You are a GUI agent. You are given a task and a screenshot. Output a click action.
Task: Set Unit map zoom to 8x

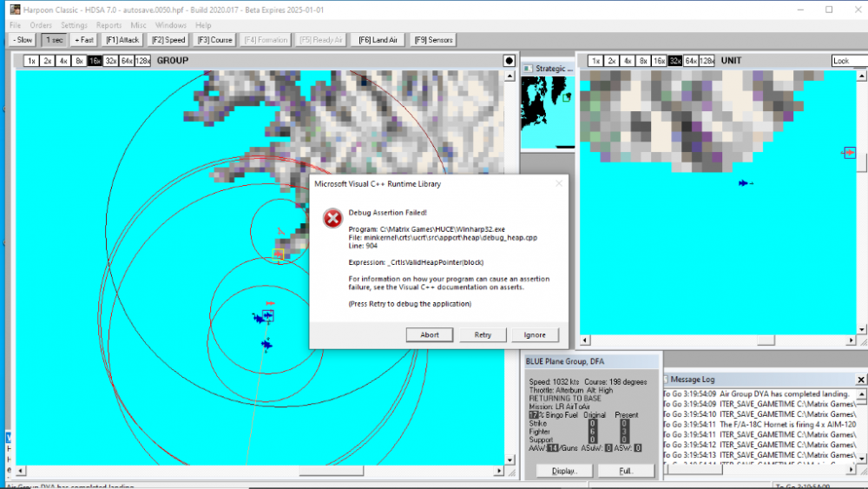(643, 61)
